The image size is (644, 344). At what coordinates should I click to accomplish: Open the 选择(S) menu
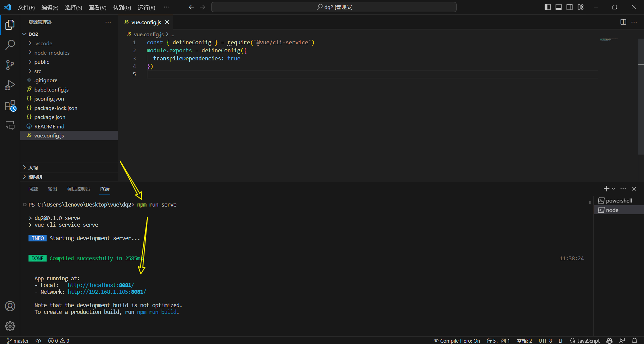[x=73, y=7]
